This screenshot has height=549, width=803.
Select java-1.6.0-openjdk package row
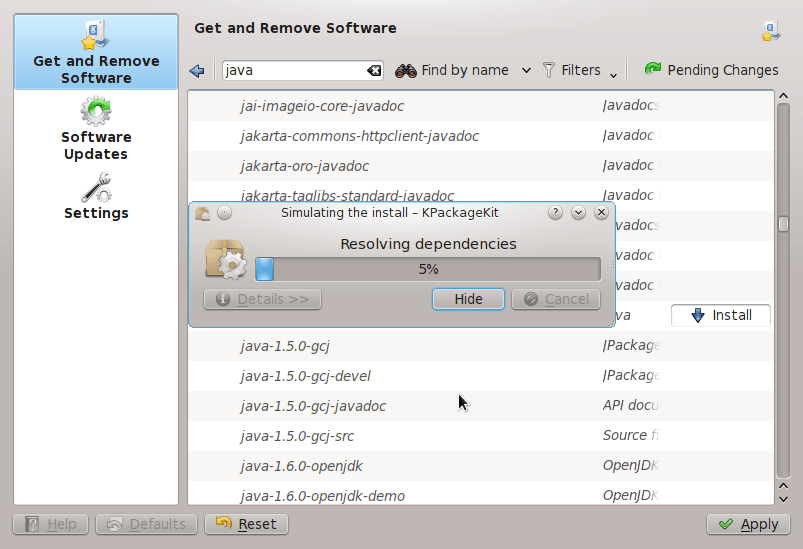tap(480, 466)
